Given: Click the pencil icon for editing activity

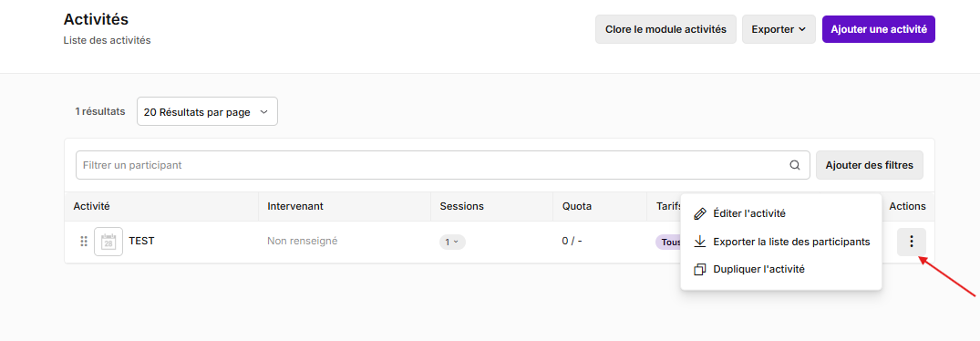Looking at the screenshot, I should pyautogui.click(x=700, y=213).
